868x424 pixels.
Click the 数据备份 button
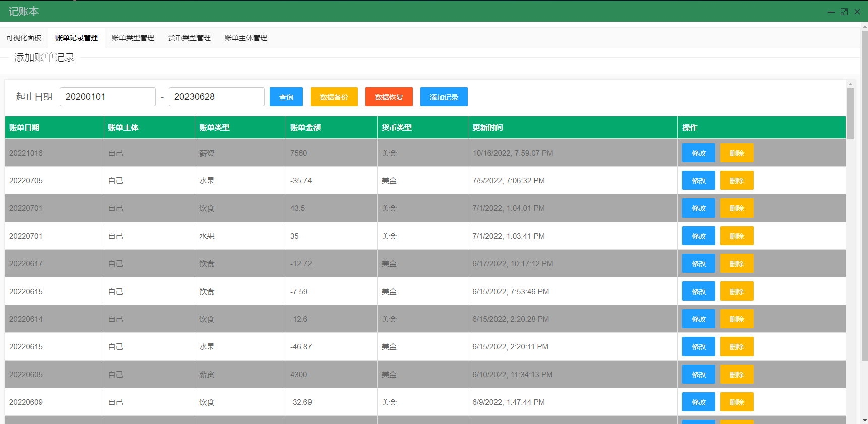coord(334,97)
